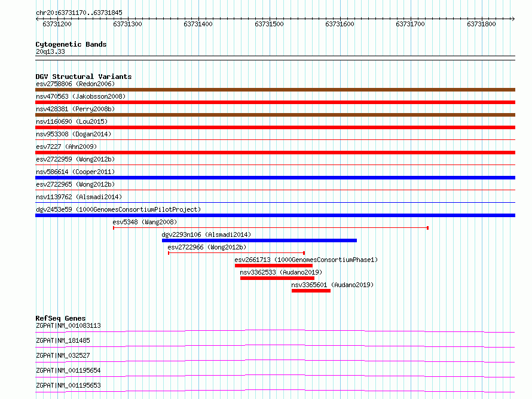Image resolution: width=532 pixels, height=399 pixels.
Task: Open the ZGPAT|NM_001083113 transcript
Action: (68, 325)
